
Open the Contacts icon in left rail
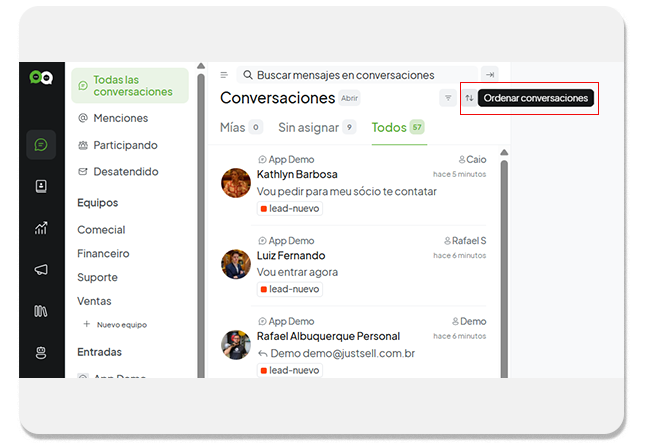click(41, 186)
